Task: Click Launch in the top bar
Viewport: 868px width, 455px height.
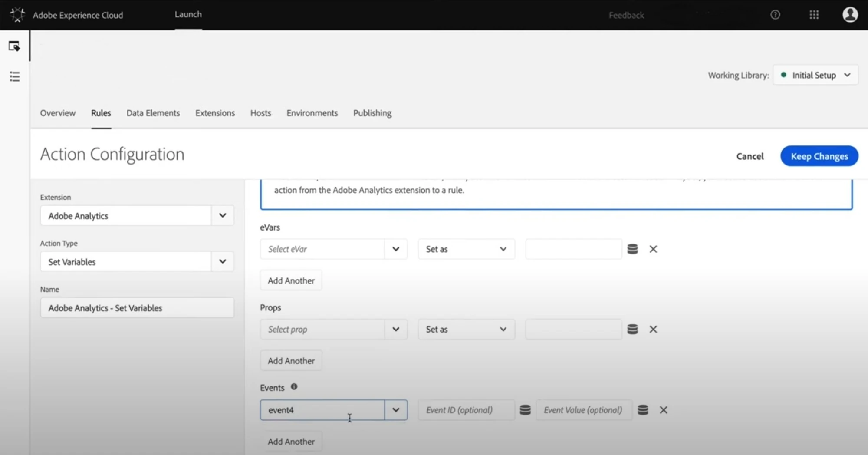Action: [x=188, y=14]
